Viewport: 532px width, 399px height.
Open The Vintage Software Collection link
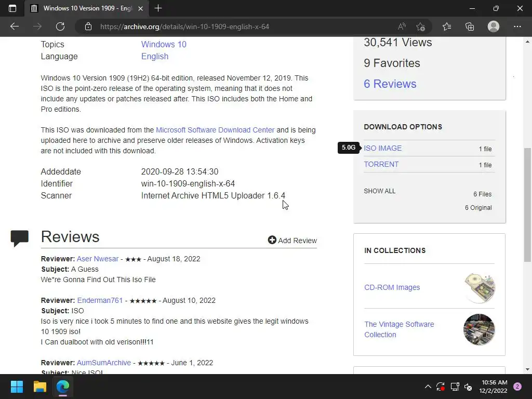coord(399,329)
